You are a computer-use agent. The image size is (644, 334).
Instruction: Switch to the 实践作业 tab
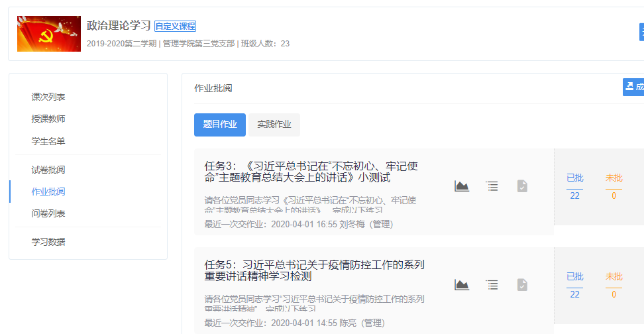click(274, 125)
